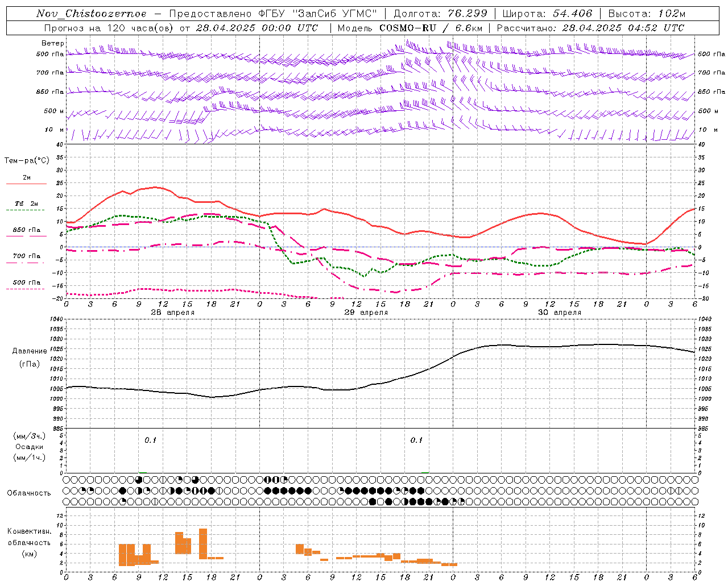This screenshot has width=728, height=582.
Task: Select the Давление pressure panel label
Action: pos(30,351)
